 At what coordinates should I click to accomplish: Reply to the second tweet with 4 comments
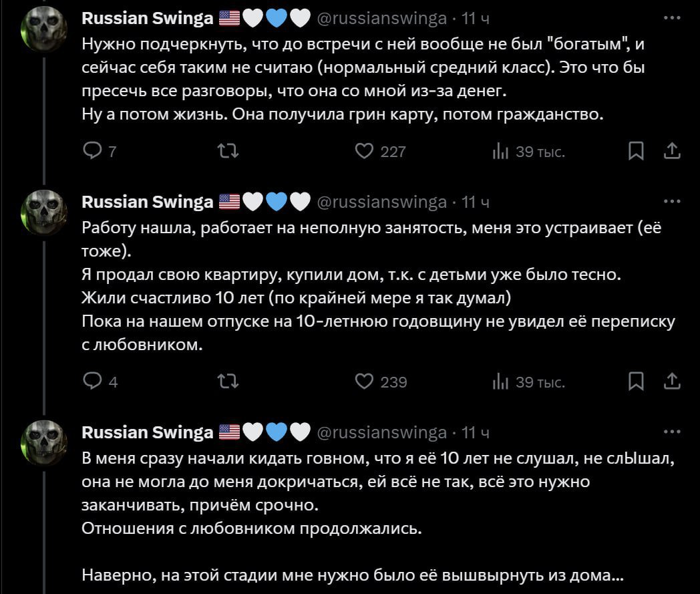coord(92,382)
